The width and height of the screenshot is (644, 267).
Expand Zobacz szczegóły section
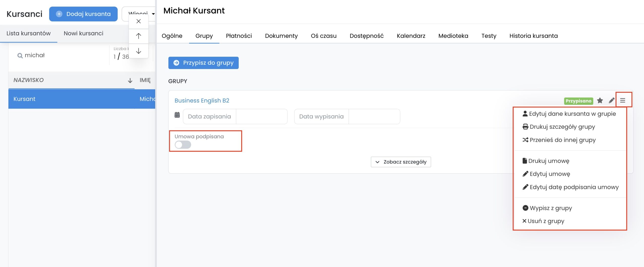[x=401, y=162]
